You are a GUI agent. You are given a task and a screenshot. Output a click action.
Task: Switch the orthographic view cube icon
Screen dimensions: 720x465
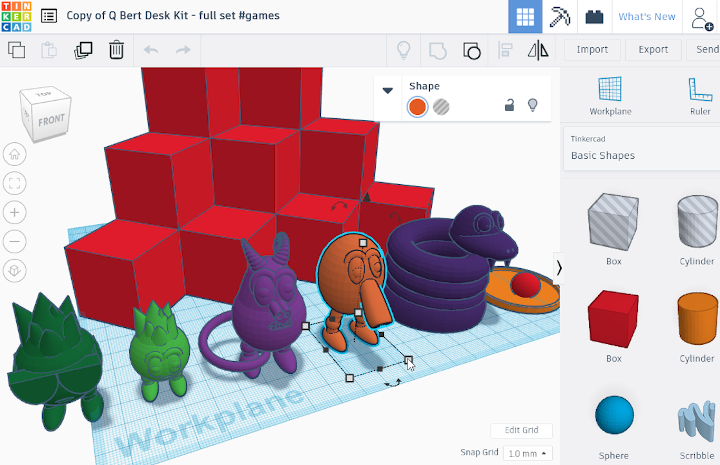15,270
